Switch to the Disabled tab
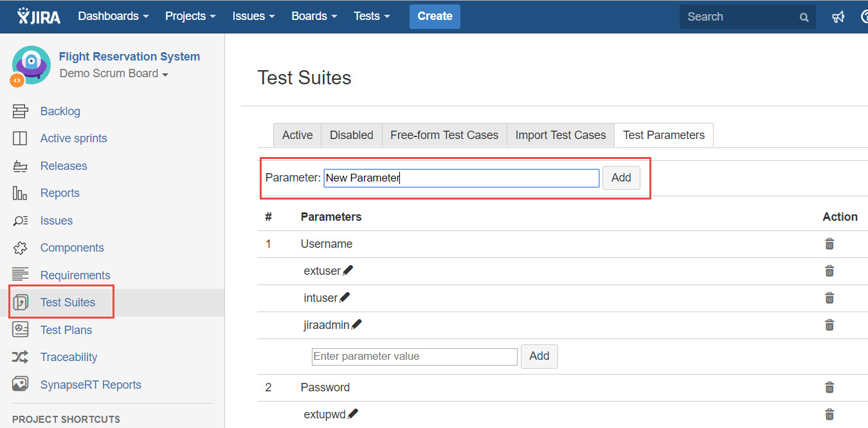Image resolution: width=868 pixels, height=428 pixels. click(351, 135)
